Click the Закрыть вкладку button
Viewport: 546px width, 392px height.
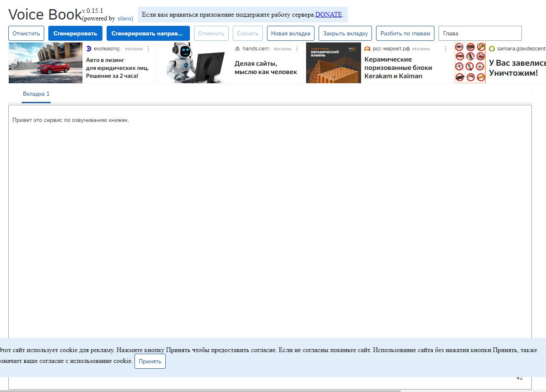coord(345,33)
